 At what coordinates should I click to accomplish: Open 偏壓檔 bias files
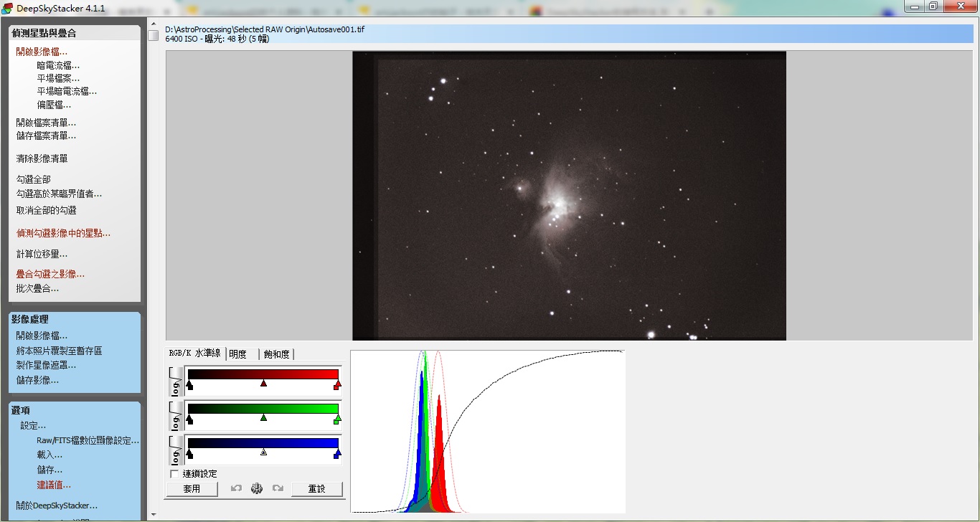click(54, 105)
